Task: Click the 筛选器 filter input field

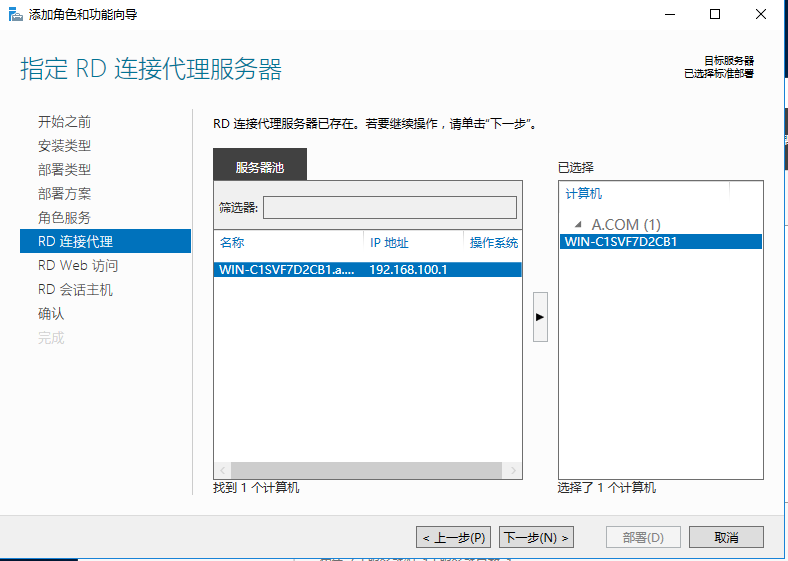Action: (389, 207)
